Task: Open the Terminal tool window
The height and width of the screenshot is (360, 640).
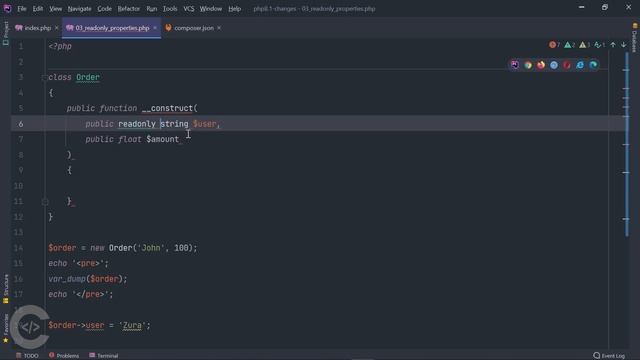Action: pyautogui.click(x=104, y=356)
